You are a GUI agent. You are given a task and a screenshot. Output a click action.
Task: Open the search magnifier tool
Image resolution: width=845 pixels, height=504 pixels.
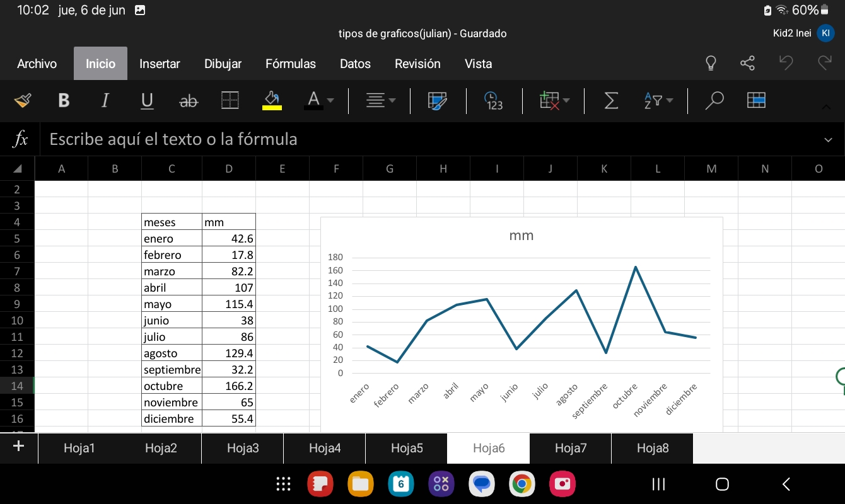click(714, 101)
